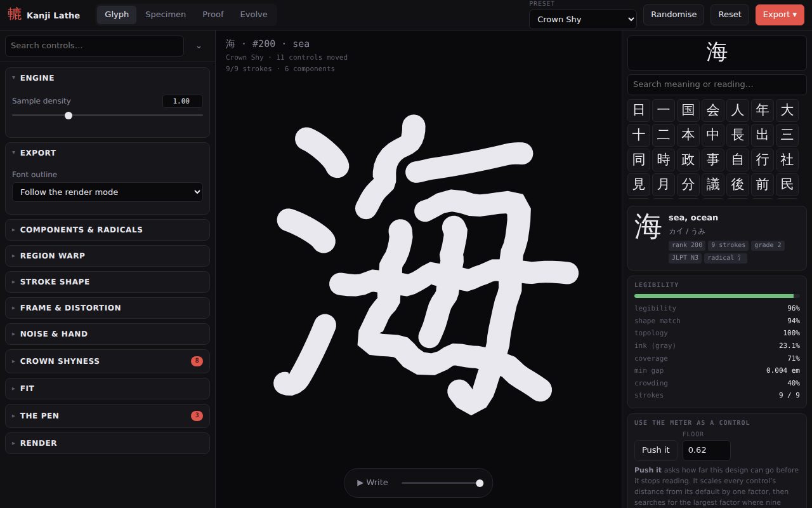This screenshot has height=508, width=812.
Task: Select the 分 kanji tile
Action: point(688,184)
